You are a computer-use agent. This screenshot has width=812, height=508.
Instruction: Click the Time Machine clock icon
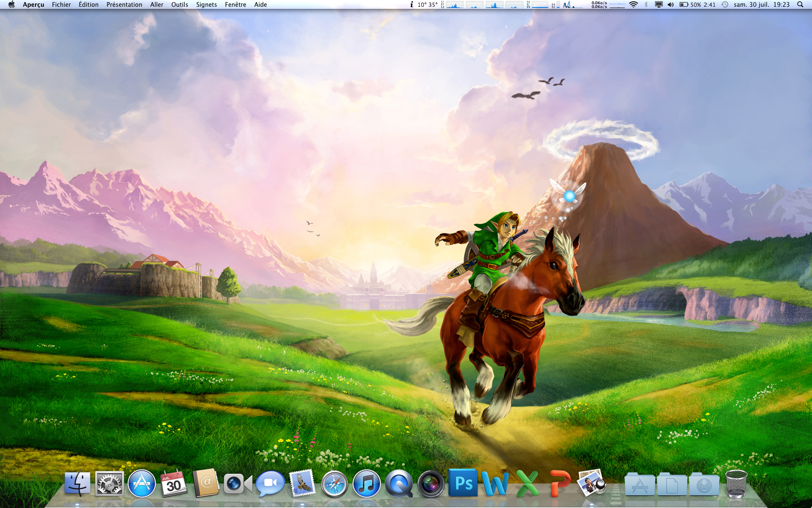click(x=725, y=5)
